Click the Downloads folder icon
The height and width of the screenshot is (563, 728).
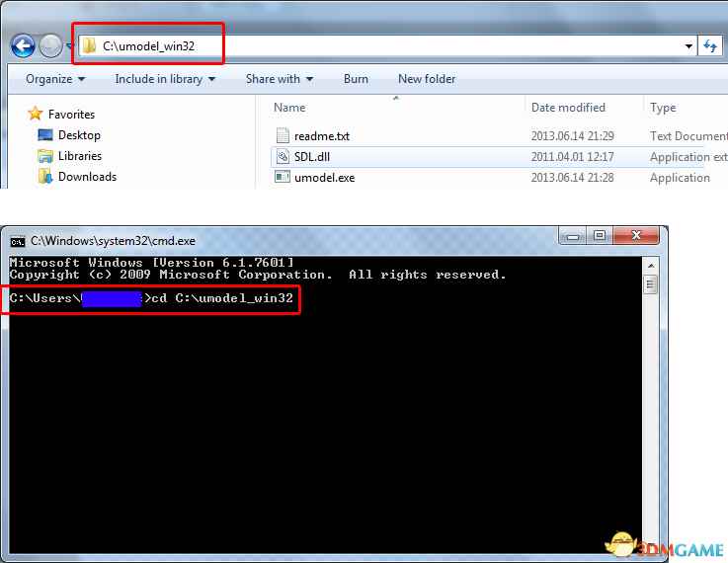(45, 177)
